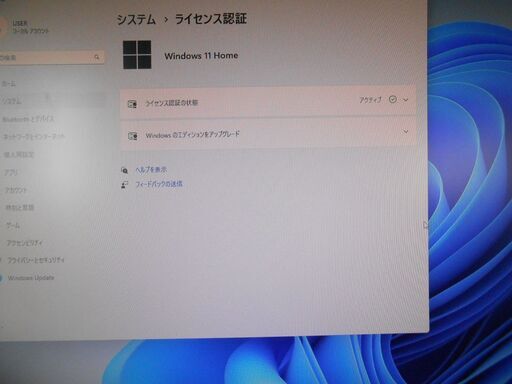Open the フィードバックの送信 link
Viewport: 512px width, 384px height.
pos(159,184)
